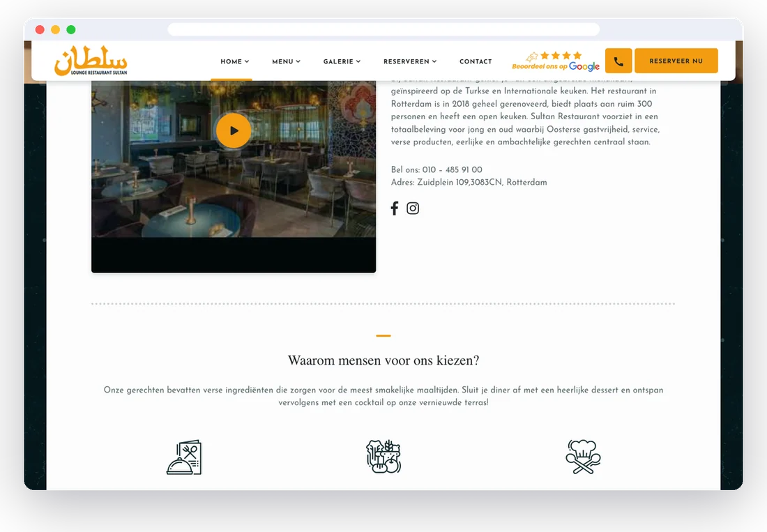This screenshot has width=767, height=532.
Task: Click the browser address bar
Action: (x=383, y=29)
